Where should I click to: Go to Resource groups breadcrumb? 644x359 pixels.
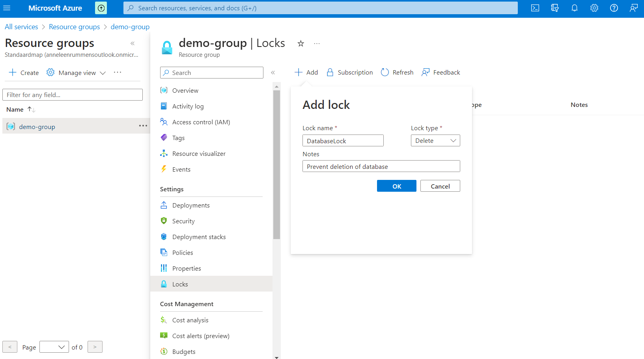click(x=75, y=27)
